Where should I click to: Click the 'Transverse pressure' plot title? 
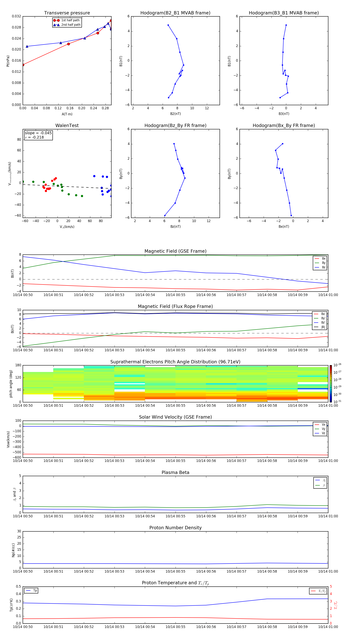tap(67, 13)
